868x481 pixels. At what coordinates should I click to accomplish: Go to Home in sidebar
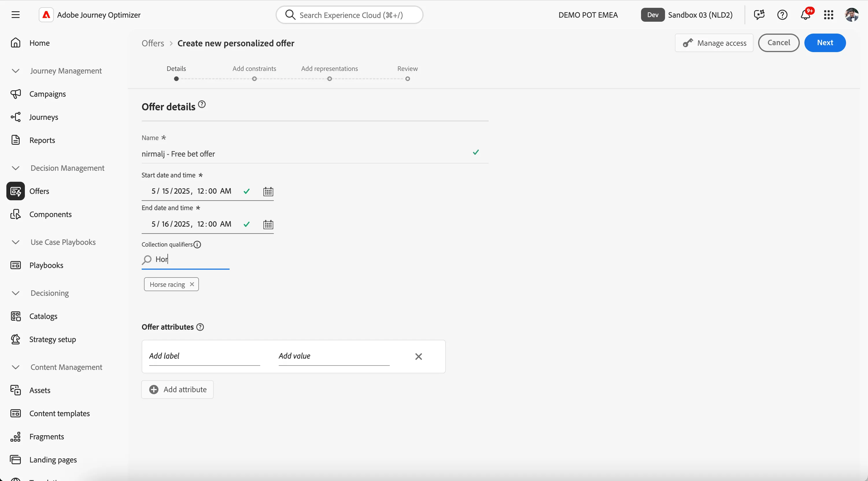(39, 43)
